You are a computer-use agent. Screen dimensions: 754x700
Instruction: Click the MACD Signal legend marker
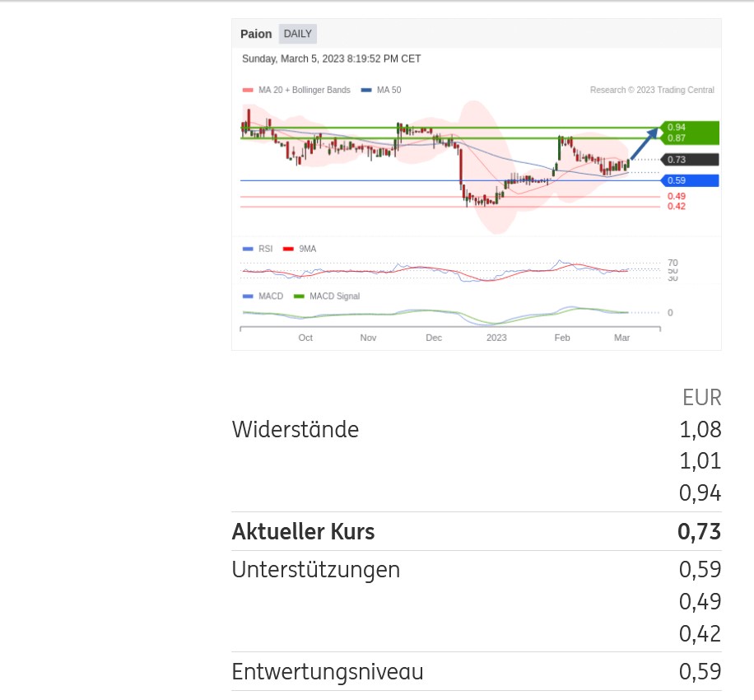tap(299, 296)
